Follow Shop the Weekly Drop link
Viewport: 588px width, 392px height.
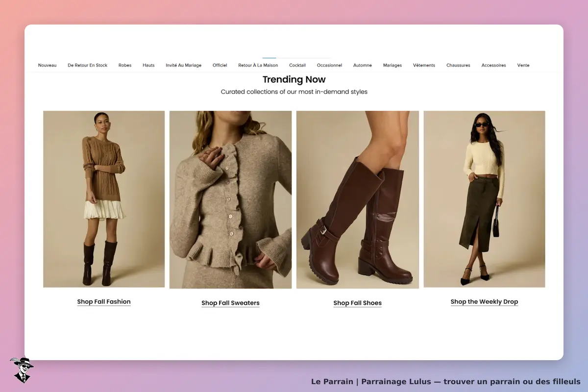pos(484,302)
